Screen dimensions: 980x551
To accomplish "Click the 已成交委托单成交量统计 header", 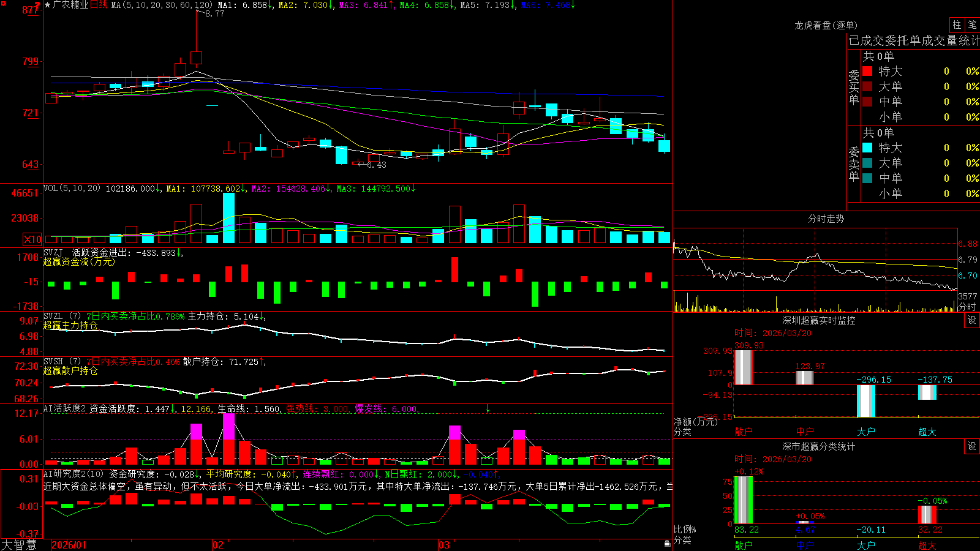I will click(914, 40).
